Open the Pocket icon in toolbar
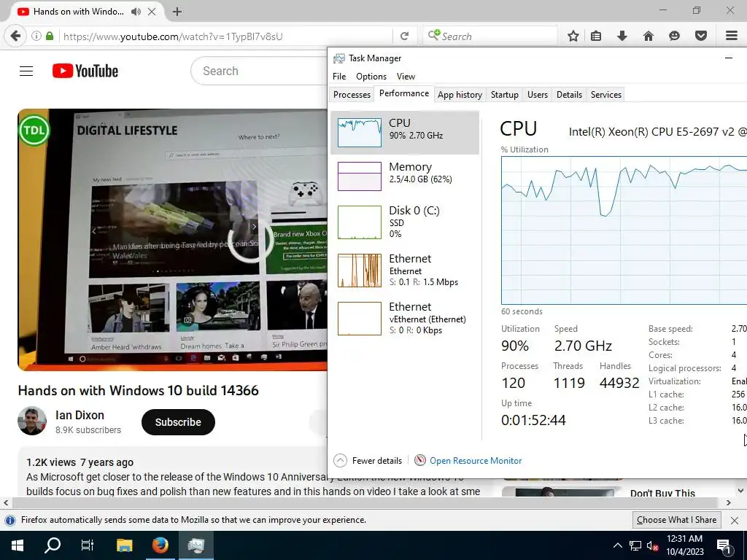747x560 pixels. pos(700,36)
